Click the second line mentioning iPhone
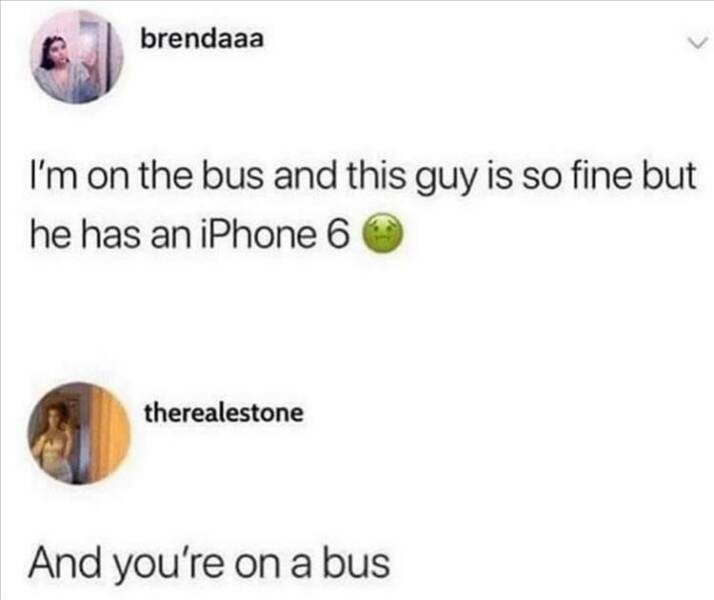Screen dimensions: 714x600 tap(216, 234)
